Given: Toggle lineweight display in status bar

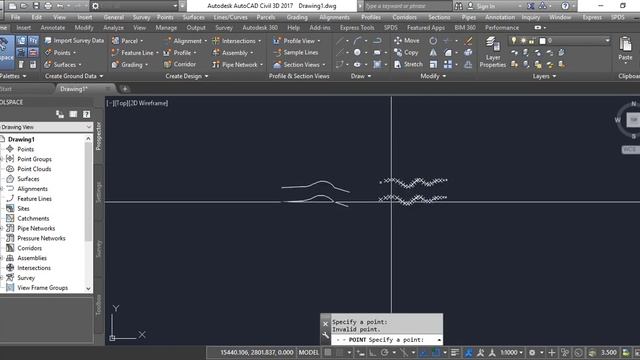Looking at the screenshot, I should (455, 352).
